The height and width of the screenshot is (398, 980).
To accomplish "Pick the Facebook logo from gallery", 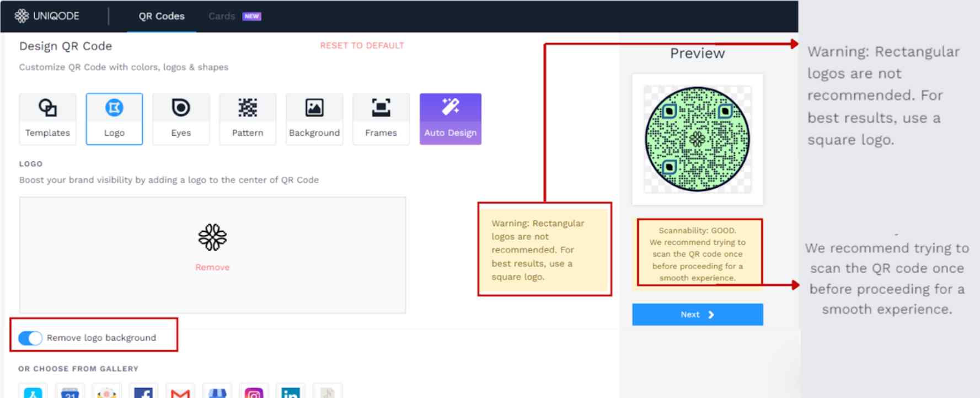I will (143, 391).
